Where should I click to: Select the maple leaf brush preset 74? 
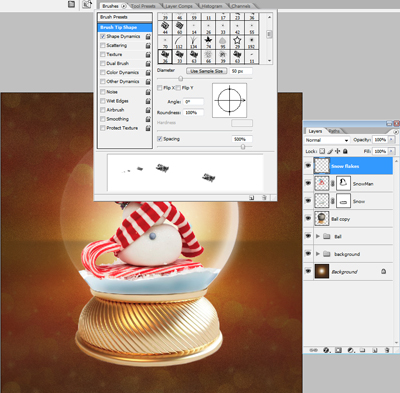point(208,42)
